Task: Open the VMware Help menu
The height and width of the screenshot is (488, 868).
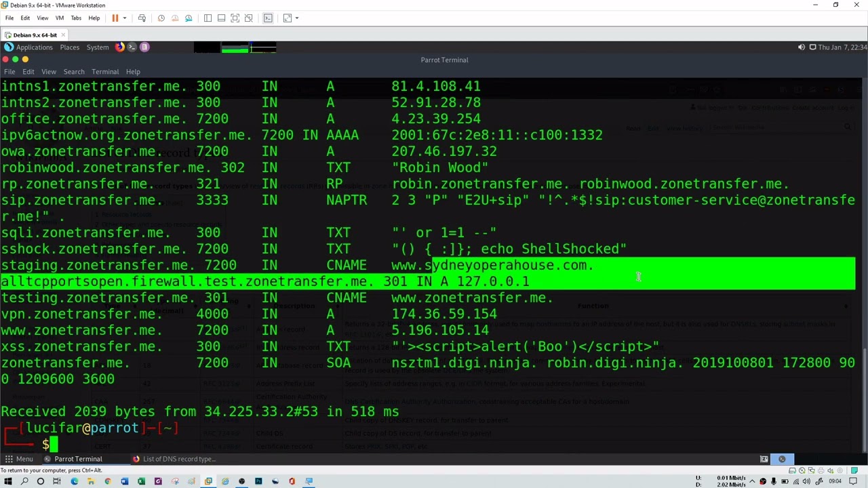Action: click(94, 18)
